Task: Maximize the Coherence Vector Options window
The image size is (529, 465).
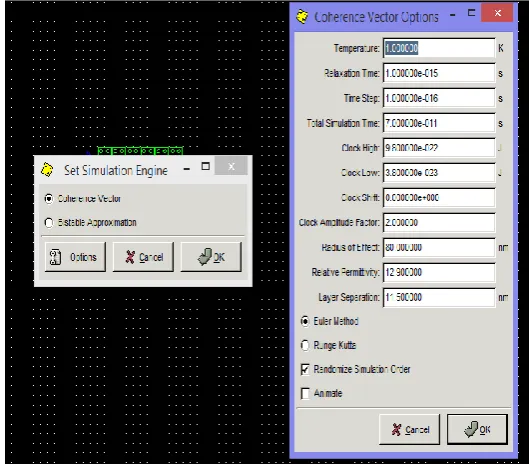Action: click(x=471, y=13)
